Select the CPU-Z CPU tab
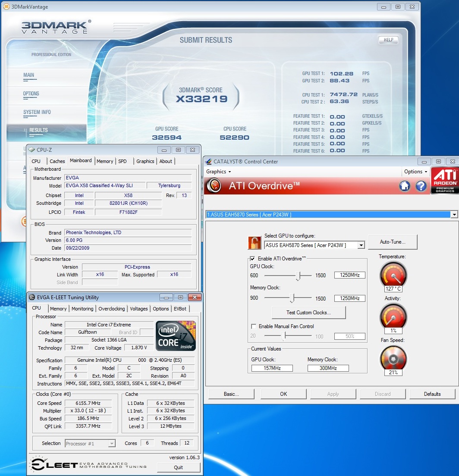459x476 pixels. pyautogui.click(x=36, y=161)
